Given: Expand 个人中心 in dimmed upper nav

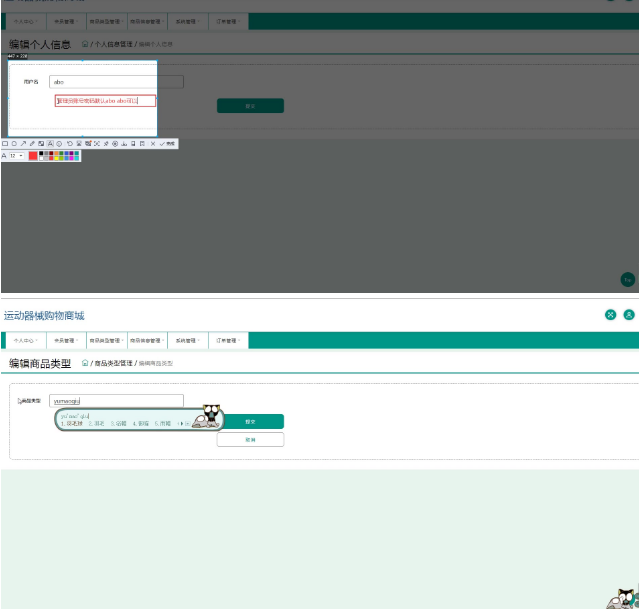Looking at the screenshot, I should pos(25,21).
